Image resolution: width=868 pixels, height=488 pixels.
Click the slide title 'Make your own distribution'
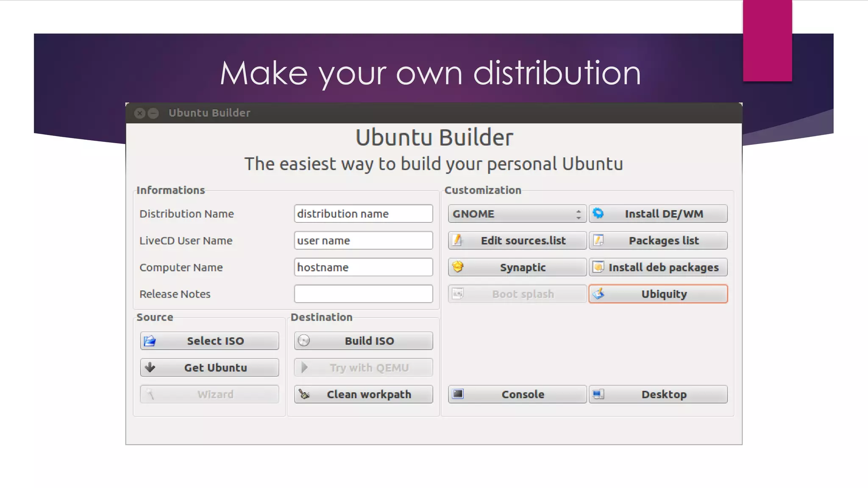pyautogui.click(x=430, y=73)
